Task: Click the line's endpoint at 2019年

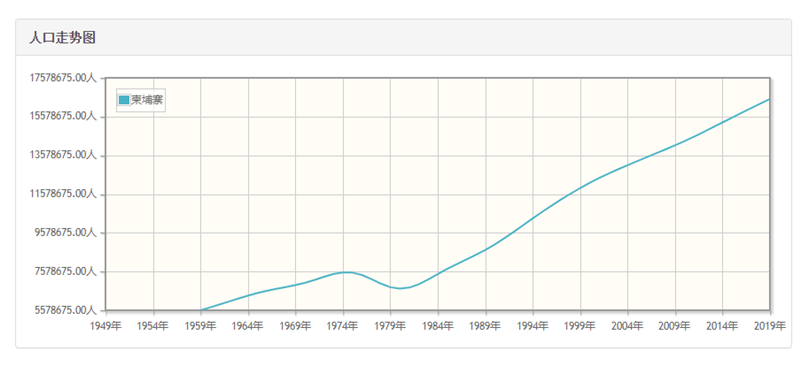Action: [x=769, y=99]
